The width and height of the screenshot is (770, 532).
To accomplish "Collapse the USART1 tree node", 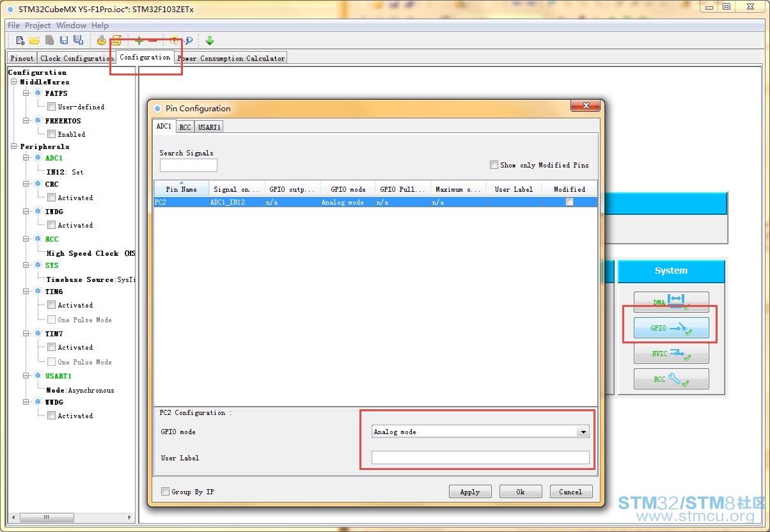I will [x=26, y=376].
